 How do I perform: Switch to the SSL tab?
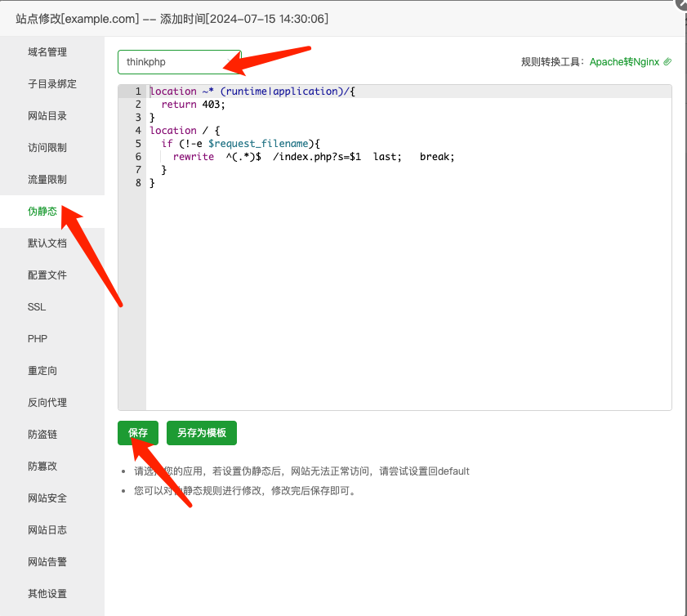pyautogui.click(x=37, y=307)
